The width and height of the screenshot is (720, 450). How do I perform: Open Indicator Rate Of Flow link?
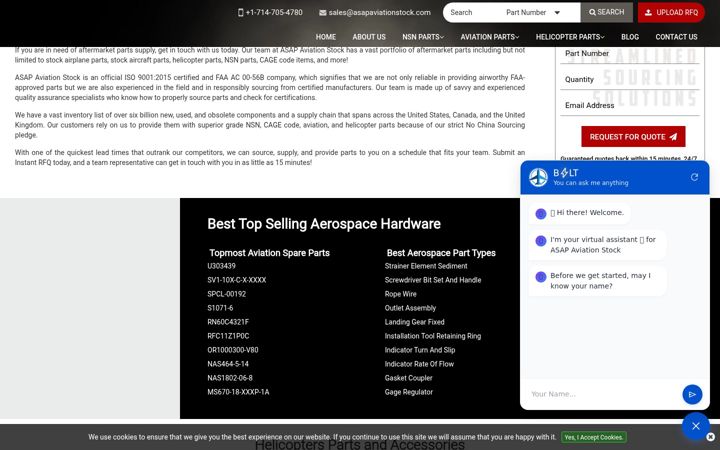pyautogui.click(x=419, y=364)
